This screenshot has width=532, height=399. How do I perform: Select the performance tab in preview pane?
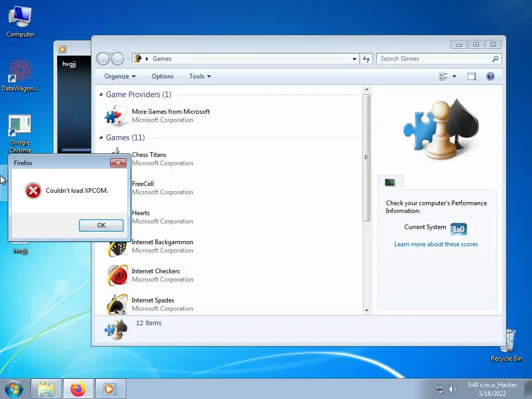pyautogui.click(x=390, y=182)
